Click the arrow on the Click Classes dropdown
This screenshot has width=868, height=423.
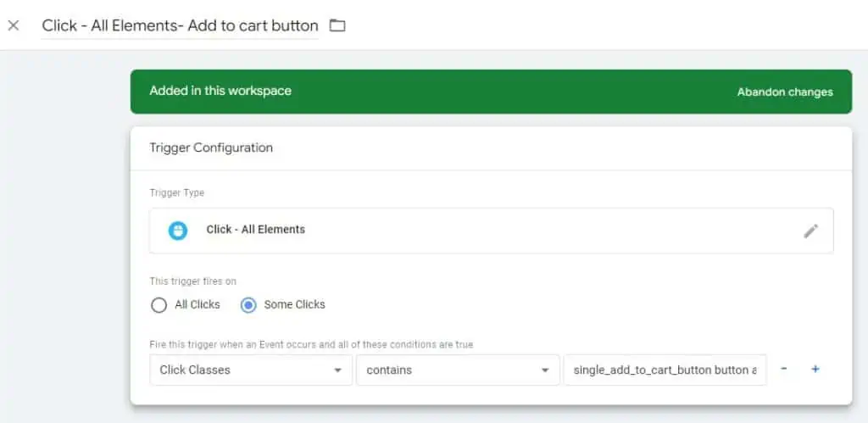tap(337, 370)
